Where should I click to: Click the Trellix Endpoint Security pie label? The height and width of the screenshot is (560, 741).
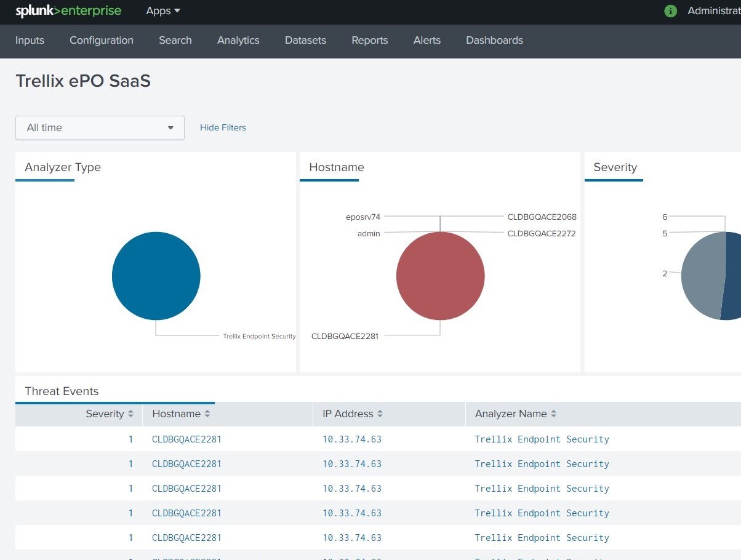(260, 337)
